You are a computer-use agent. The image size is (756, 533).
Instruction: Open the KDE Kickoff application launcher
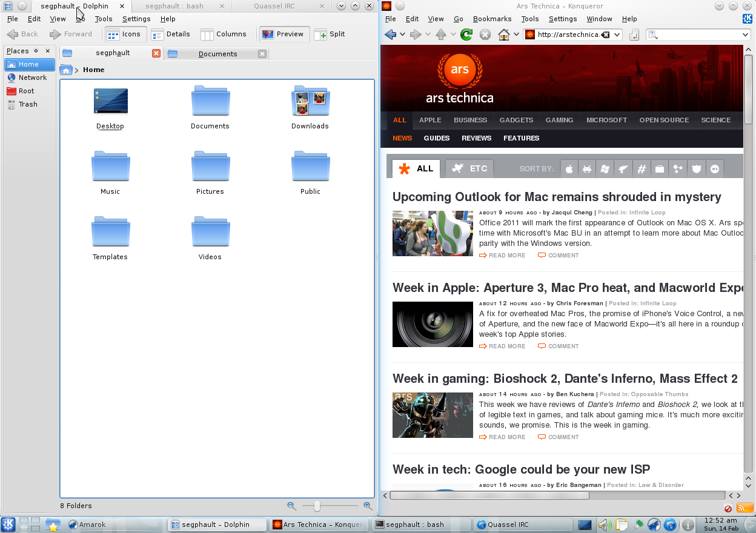(8, 525)
